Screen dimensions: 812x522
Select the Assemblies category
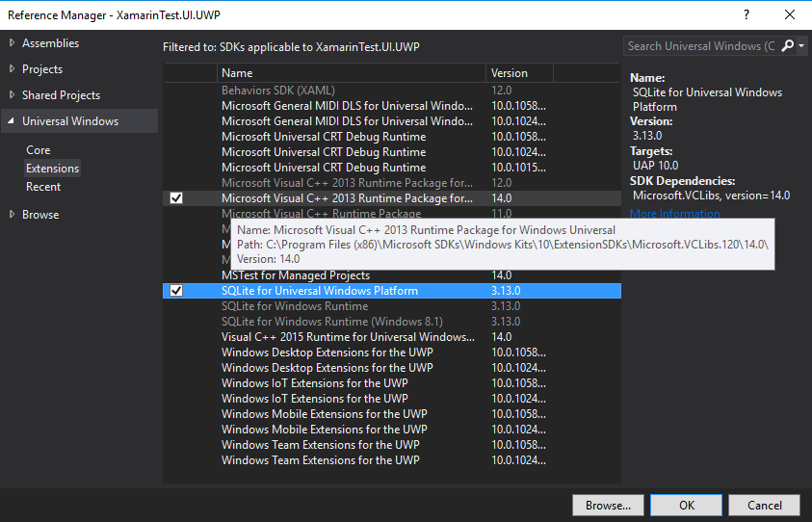(x=50, y=43)
